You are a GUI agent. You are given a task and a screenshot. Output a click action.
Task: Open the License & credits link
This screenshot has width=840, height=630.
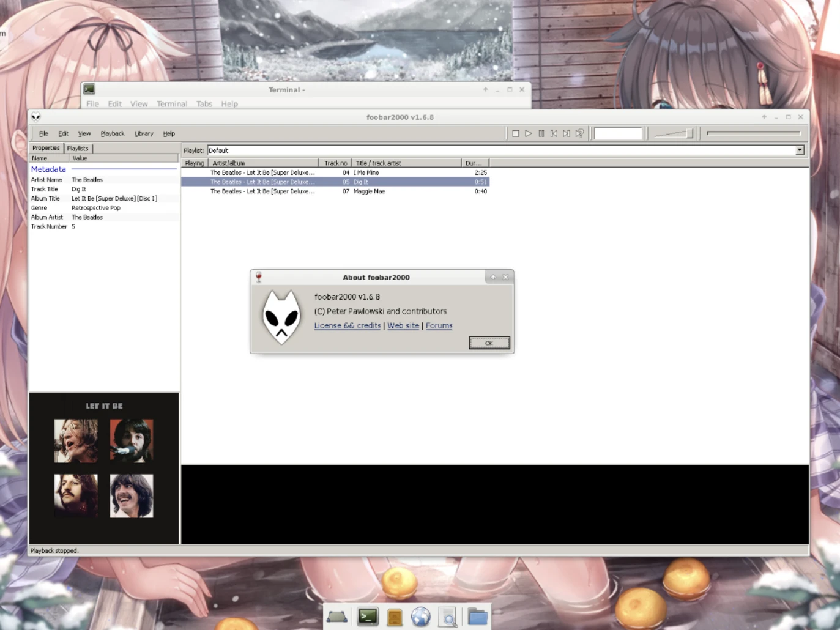pyautogui.click(x=347, y=326)
